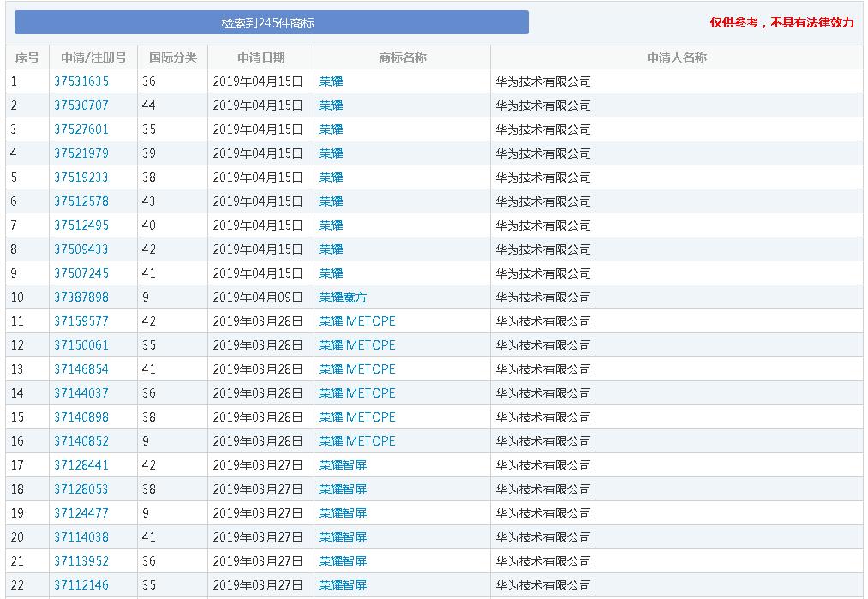Open application number 37509433
This screenshot has height=599, width=868.
coord(81,249)
